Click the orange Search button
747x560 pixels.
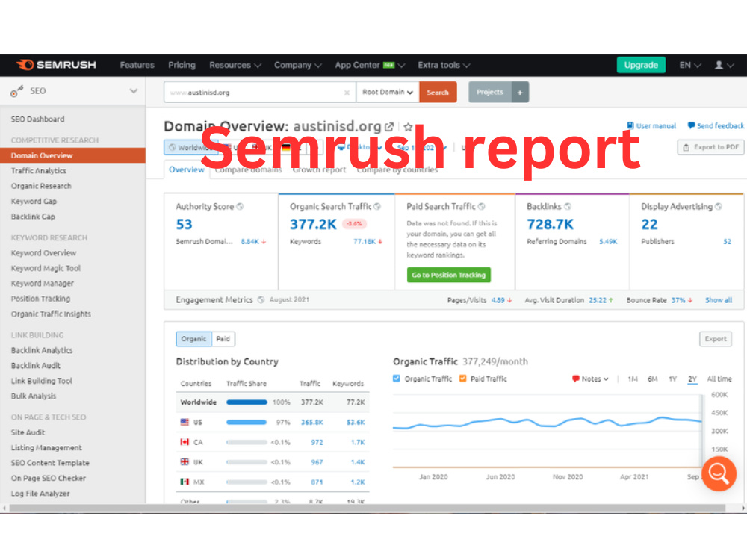(438, 92)
